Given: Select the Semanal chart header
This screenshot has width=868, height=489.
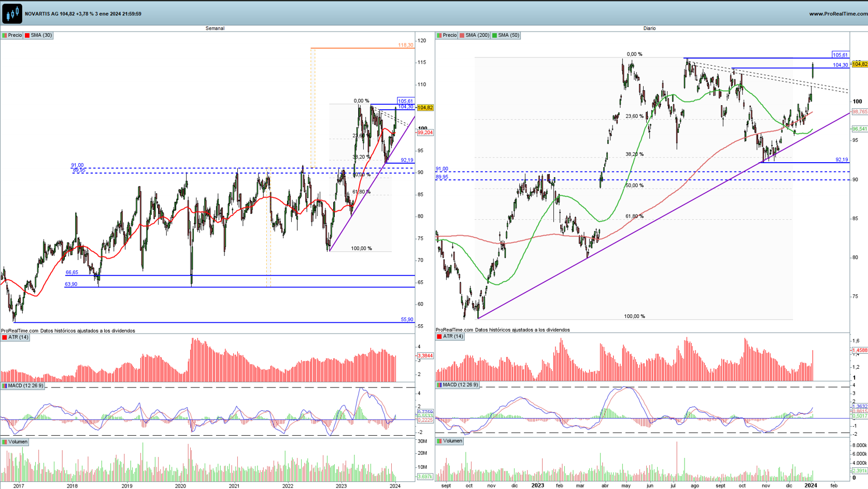Looking at the screenshot, I should (x=215, y=28).
